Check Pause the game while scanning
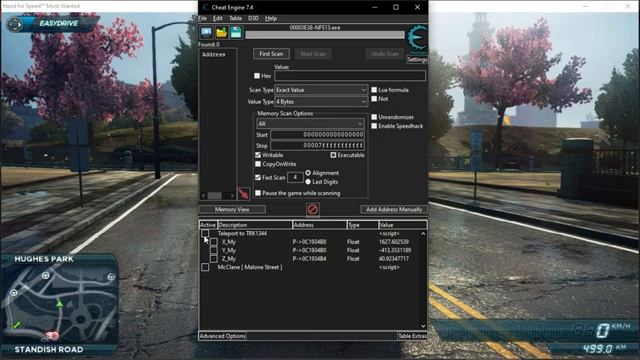This screenshot has height=360, width=640. tap(258, 193)
